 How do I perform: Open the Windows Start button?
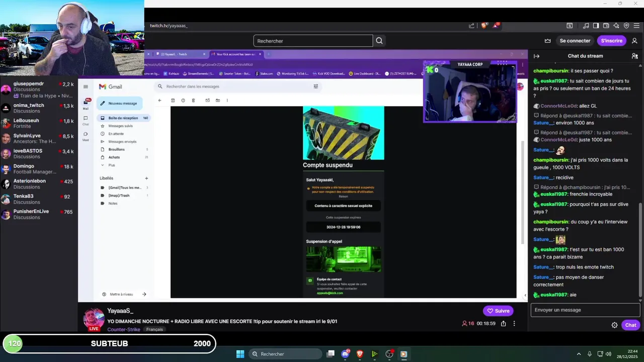pos(240,354)
